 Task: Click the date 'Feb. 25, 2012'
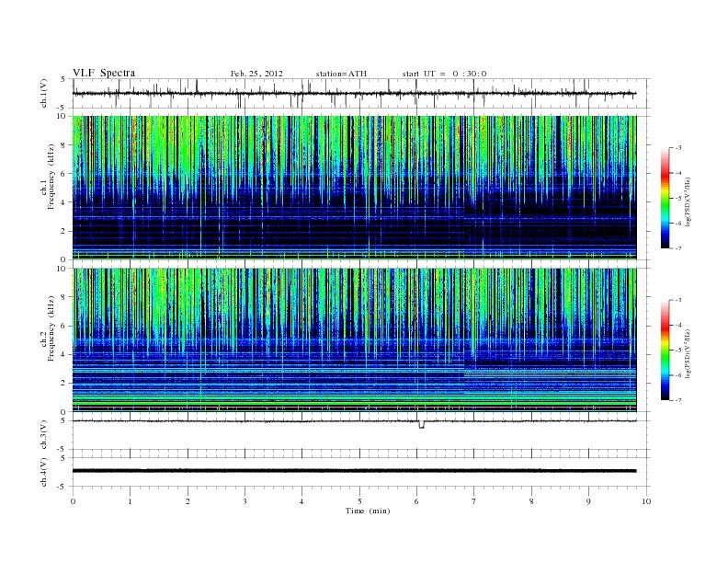pos(256,74)
